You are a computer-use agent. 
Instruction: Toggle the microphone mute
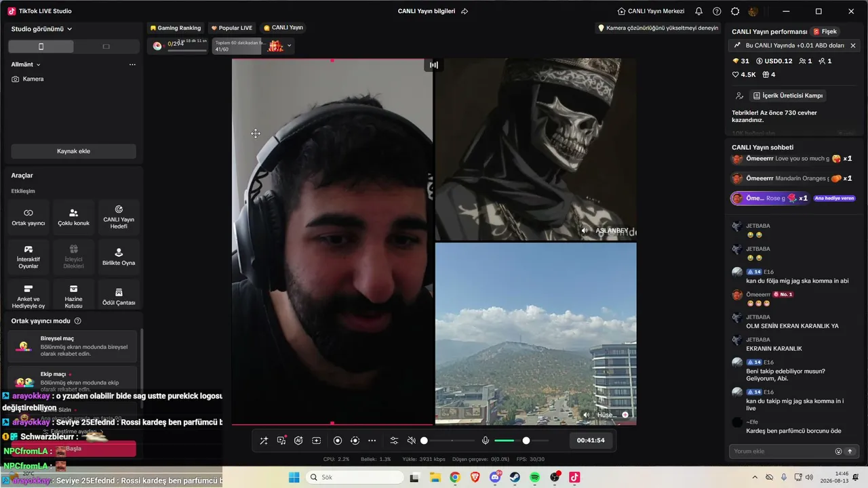[486, 441]
